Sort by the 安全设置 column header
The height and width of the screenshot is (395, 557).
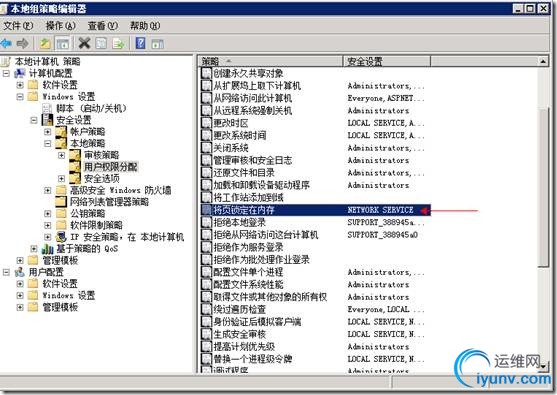pos(387,61)
